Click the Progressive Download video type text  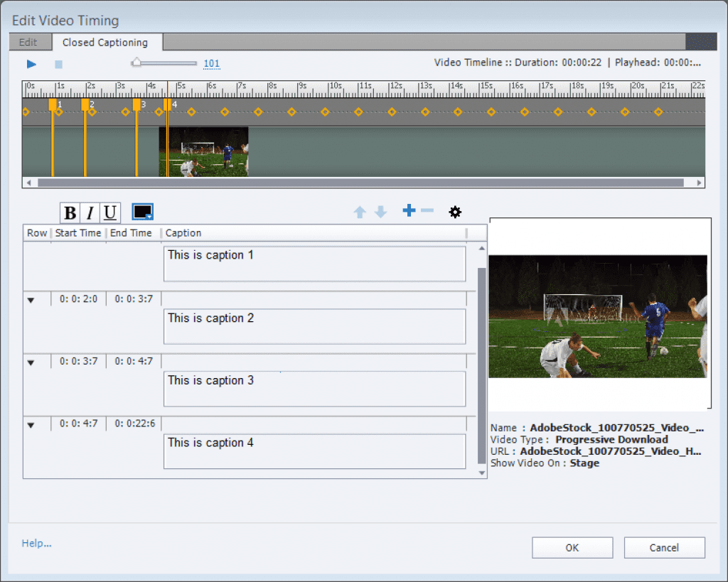[611, 439]
